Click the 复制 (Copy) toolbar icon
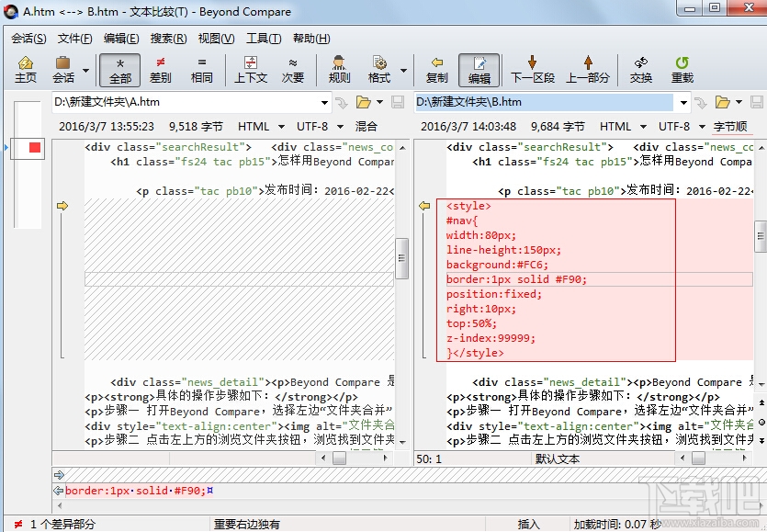Viewport: 767px width, 532px height. (x=435, y=69)
